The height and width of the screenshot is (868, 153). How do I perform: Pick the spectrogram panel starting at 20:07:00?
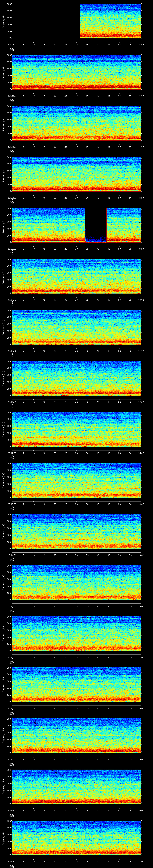pos(77,174)
